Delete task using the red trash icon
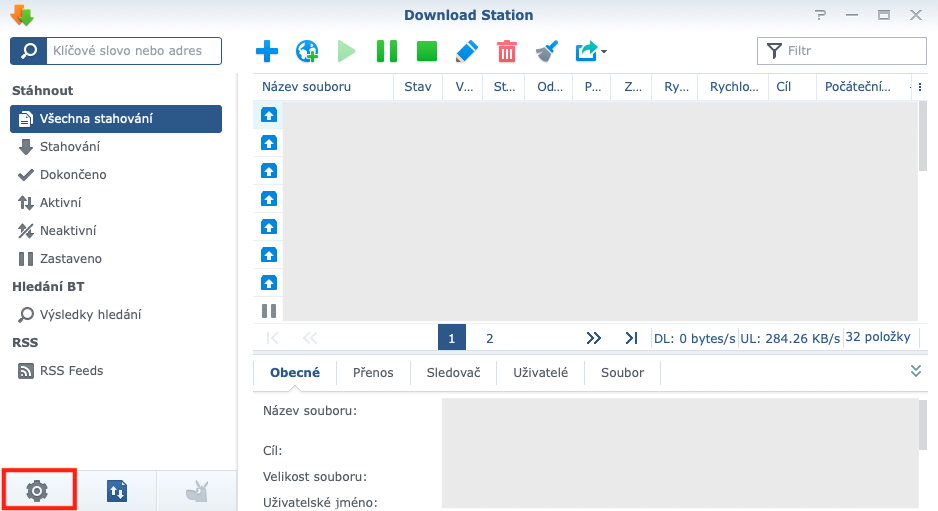The width and height of the screenshot is (938, 511). click(x=507, y=51)
